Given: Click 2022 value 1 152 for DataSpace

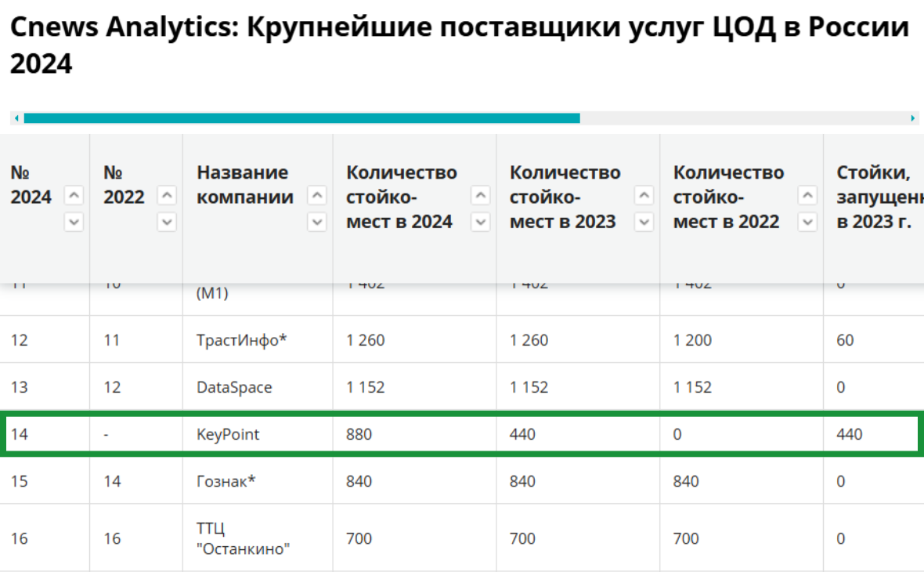Looking at the screenshot, I should pyautogui.click(x=692, y=387).
